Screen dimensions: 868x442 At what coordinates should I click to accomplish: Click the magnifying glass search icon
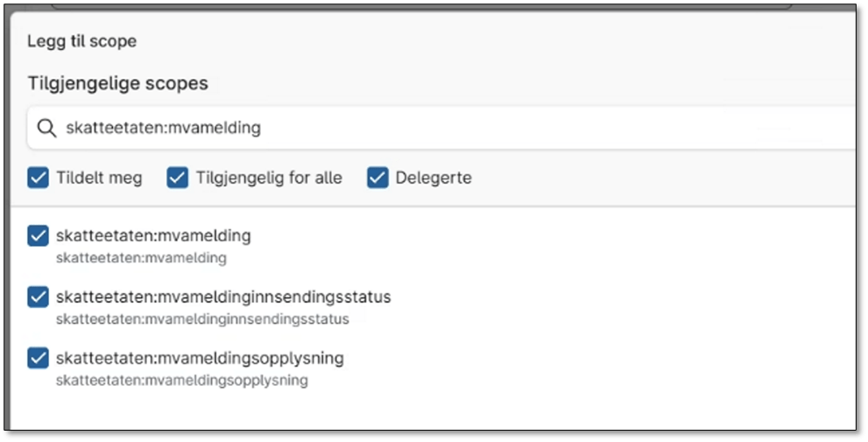(x=46, y=128)
